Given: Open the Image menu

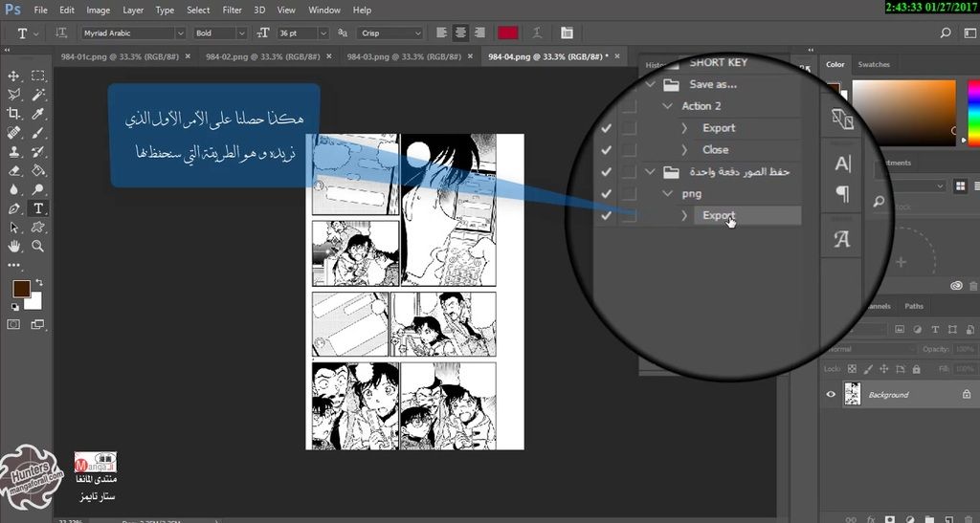Looking at the screenshot, I should tap(99, 10).
